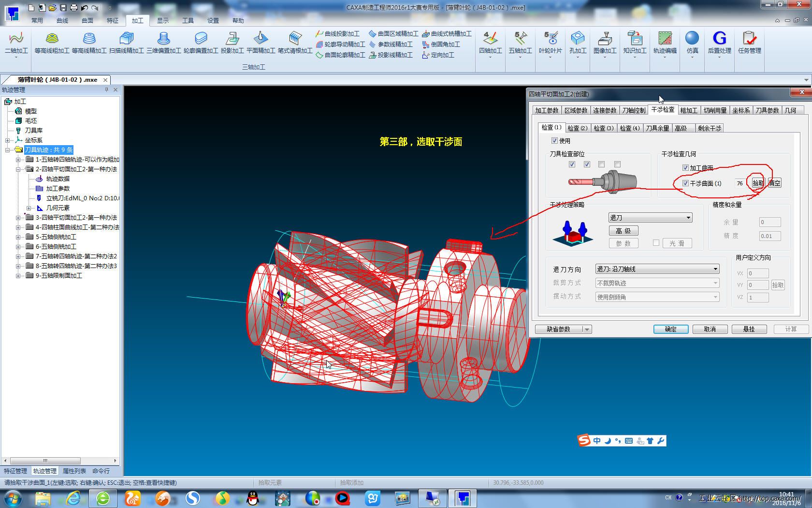The width and height of the screenshot is (812, 508).
Task: Switch to the 曲面 ribbon tab
Action: coord(87,20)
